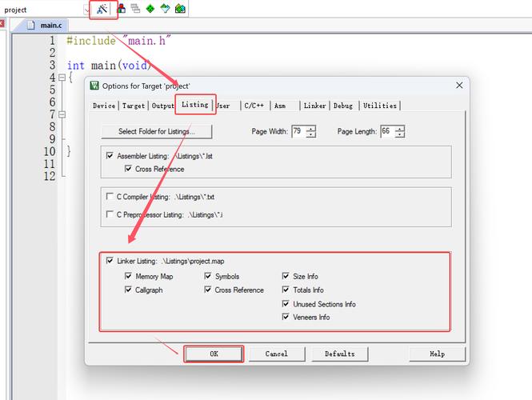Click the Page Width input field

pos(298,131)
